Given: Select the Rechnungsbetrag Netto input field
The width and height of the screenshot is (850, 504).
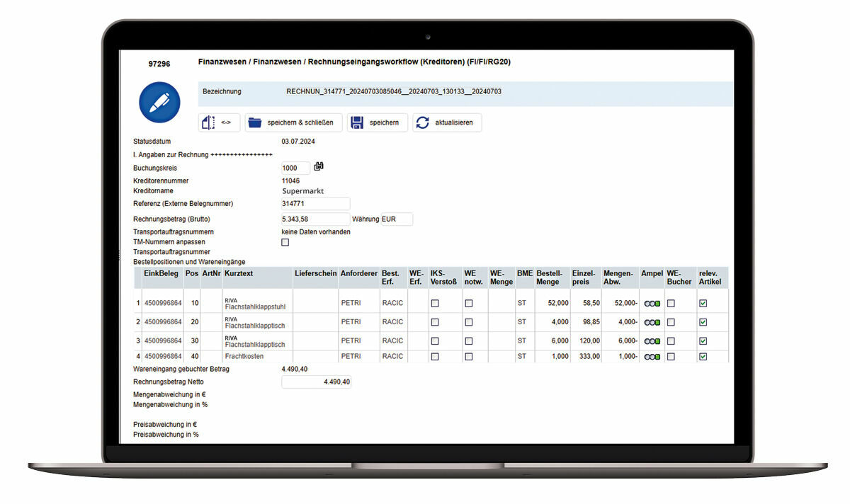Looking at the screenshot, I should click(x=316, y=382).
